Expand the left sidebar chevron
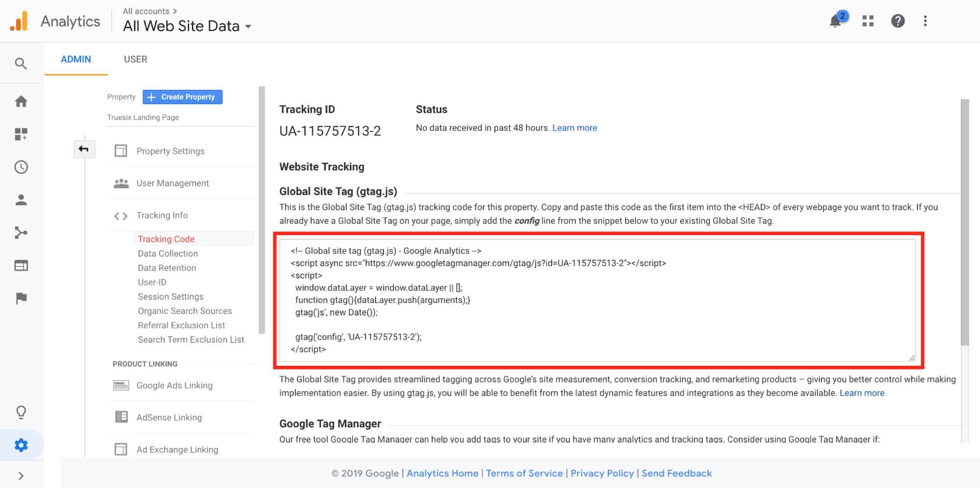Image resolution: width=980 pixels, height=488 pixels. [21, 476]
